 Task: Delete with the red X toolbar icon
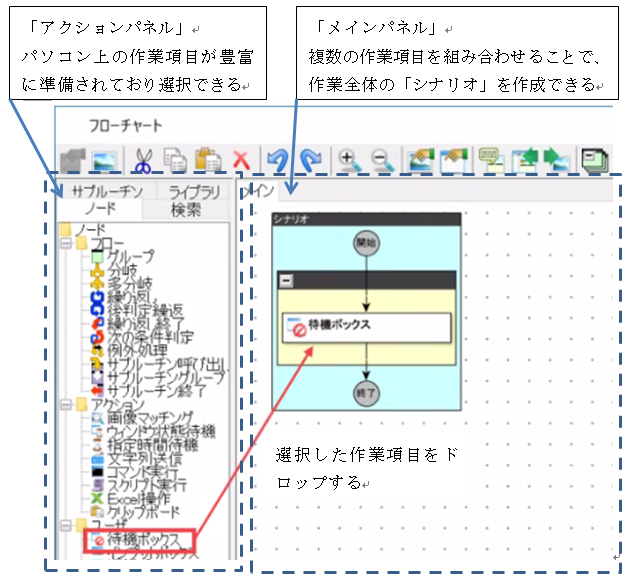pos(241,161)
